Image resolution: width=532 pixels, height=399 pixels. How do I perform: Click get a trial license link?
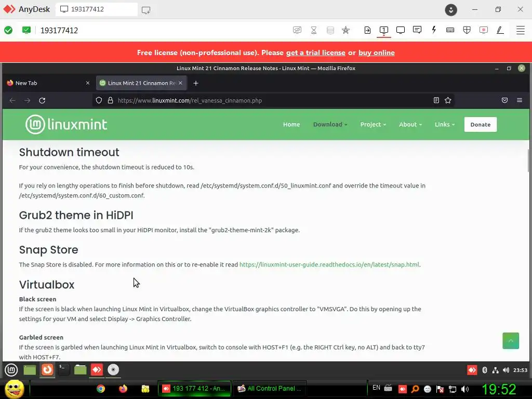(315, 52)
